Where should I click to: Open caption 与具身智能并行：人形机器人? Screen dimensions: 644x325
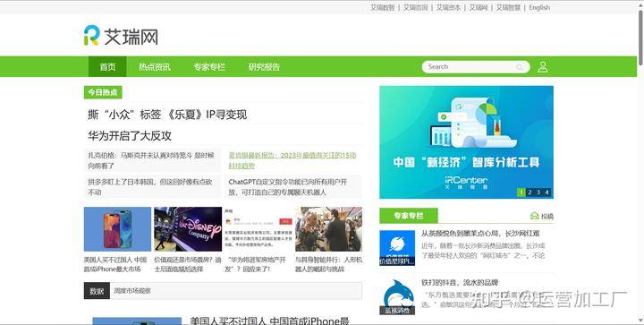coord(328,265)
